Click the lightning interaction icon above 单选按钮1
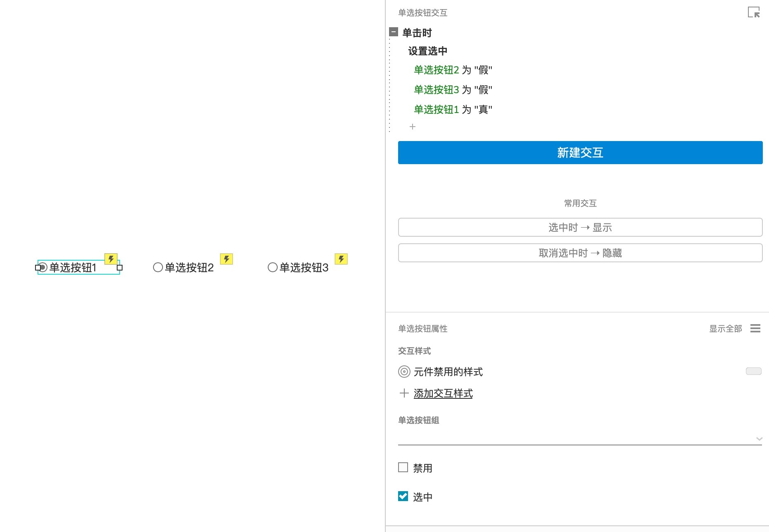Screen dimensions: 769x532 click(x=111, y=259)
